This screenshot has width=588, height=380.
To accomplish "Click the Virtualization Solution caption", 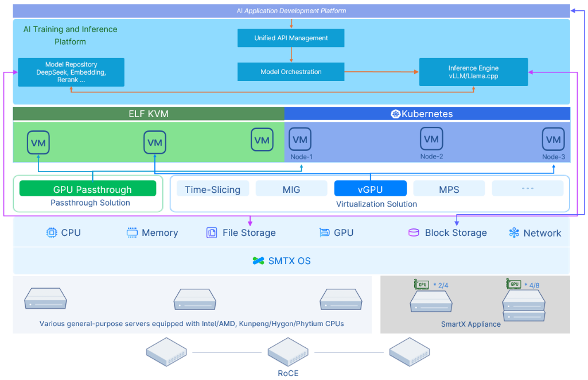I will (x=376, y=204).
